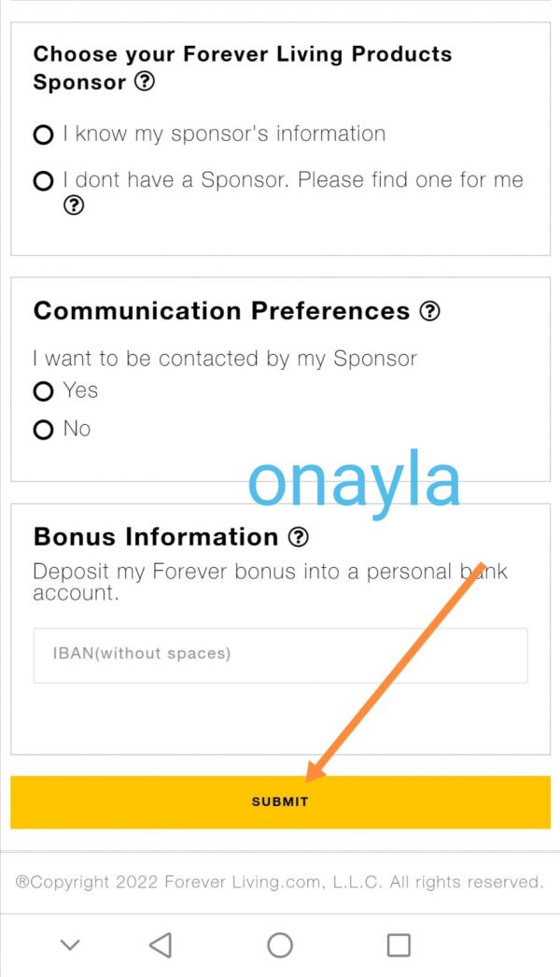The image size is (560, 977).
Task: Select No for sponsor contact
Action: coord(43,430)
